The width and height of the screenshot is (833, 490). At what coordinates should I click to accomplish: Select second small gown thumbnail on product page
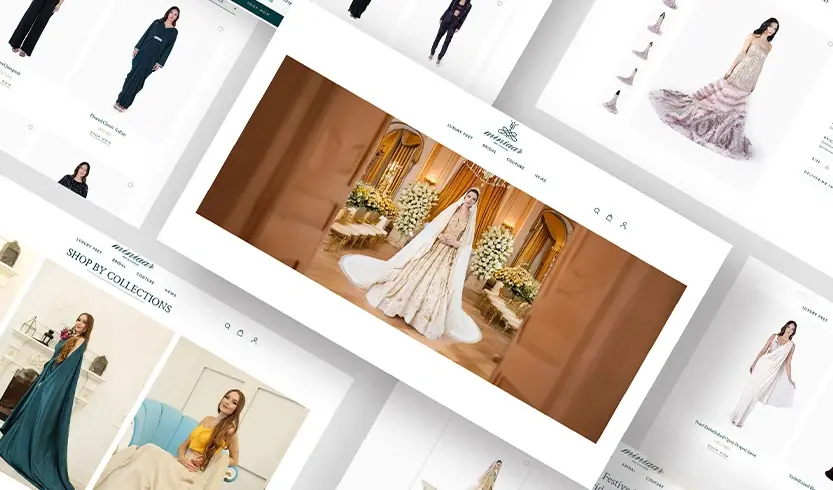[643, 50]
